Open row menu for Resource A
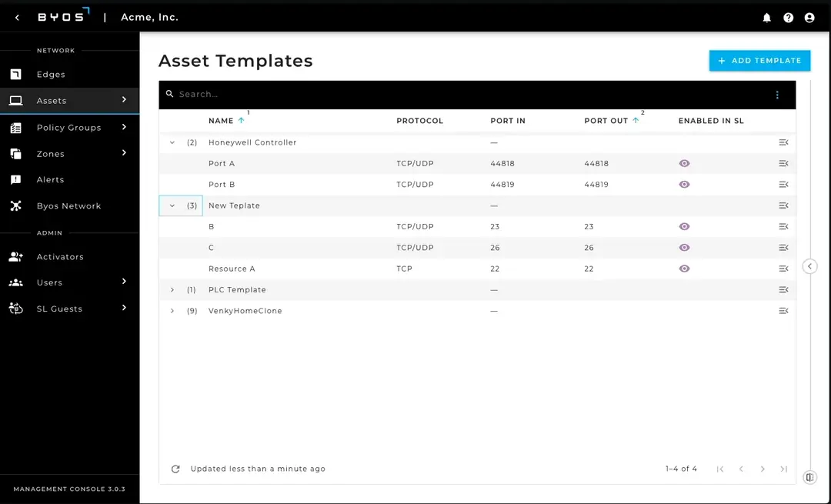831x504 pixels. click(783, 269)
